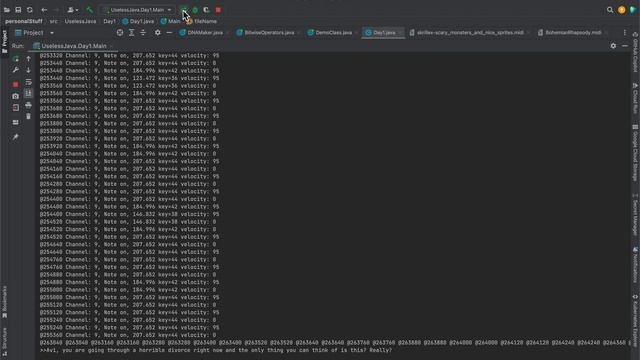This screenshot has height=360, width=640.
Task: Expand the run configuration dropdown UselessJava.Day1.Main
Action: (138, 10)
